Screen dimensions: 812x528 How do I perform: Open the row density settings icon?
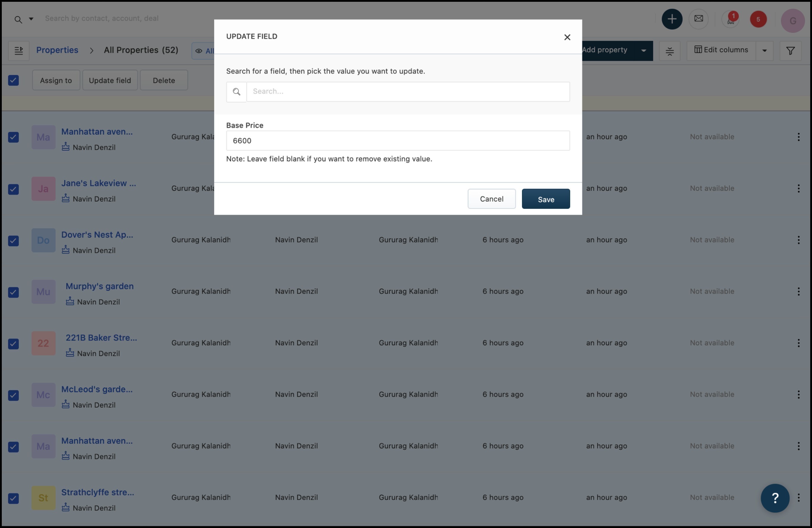(x=670, y=51)
